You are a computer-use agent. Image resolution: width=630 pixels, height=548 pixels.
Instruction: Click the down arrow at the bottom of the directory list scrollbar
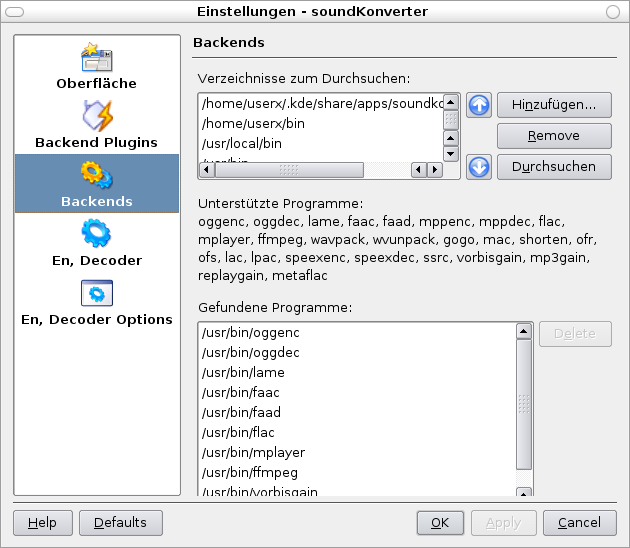[x=451, y=153]
